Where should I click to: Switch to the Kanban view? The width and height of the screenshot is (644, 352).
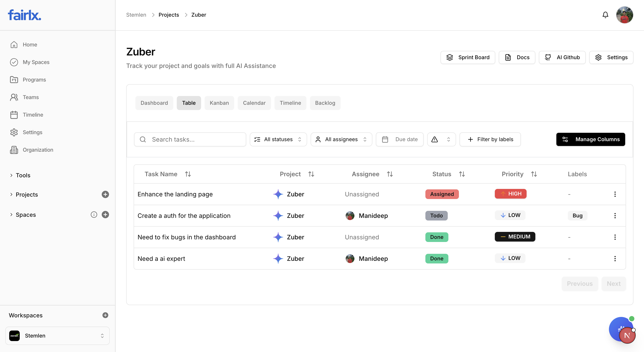(219, 103)
